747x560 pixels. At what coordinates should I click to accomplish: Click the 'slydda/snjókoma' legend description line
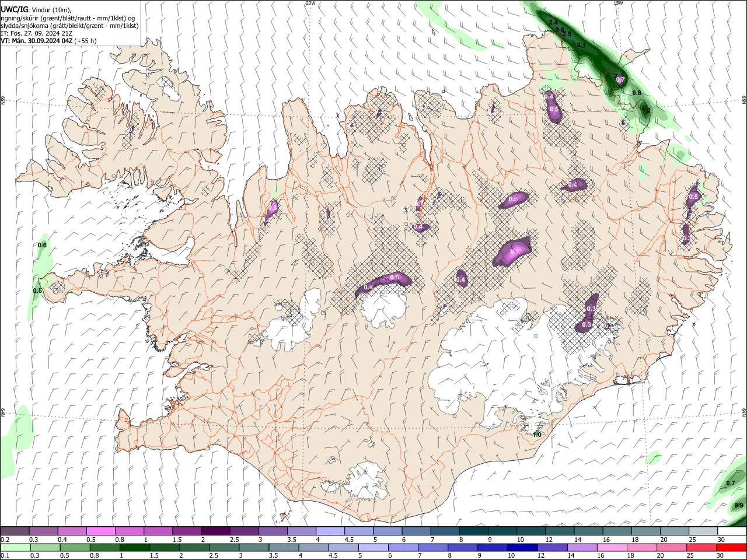[69, 26]
